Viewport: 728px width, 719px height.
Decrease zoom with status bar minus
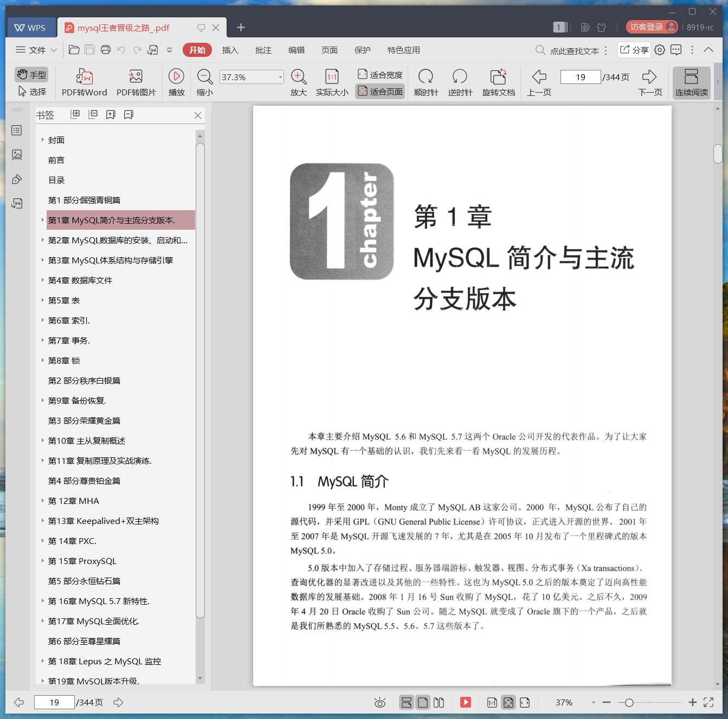tap(607, 702)
